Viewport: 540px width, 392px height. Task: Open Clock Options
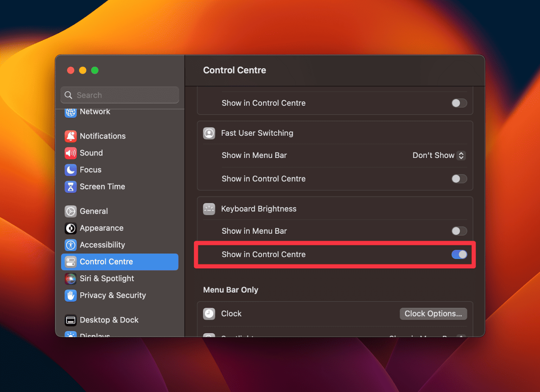pyautogui.click(x=433, y=314)
